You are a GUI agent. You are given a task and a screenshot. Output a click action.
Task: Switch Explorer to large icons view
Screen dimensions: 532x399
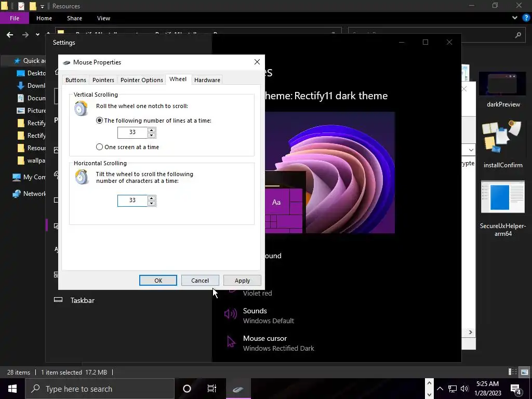click(525, 372)
